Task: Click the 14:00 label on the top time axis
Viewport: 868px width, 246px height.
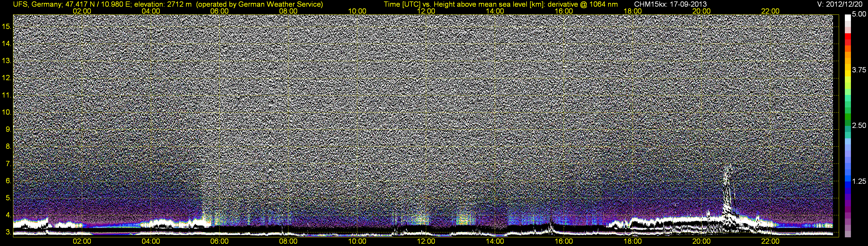Action: click(x=495, y=11)
